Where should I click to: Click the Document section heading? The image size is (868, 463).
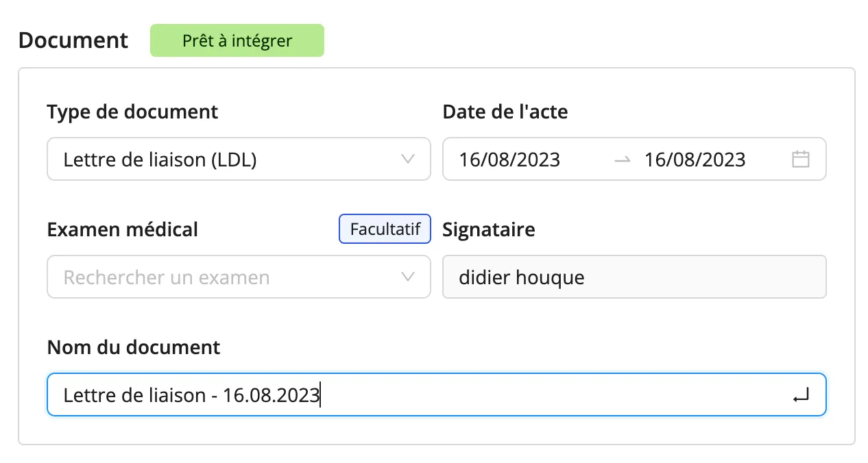(73, 40)
